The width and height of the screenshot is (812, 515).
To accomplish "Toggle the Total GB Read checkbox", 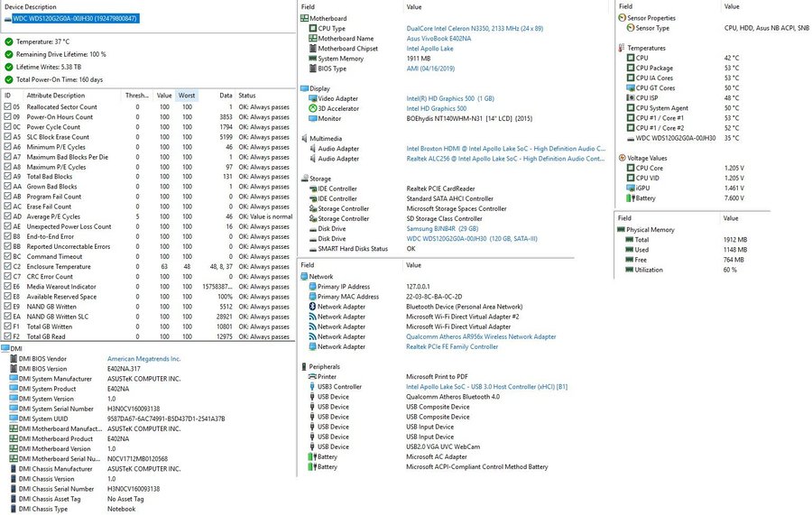I will 6,336.
